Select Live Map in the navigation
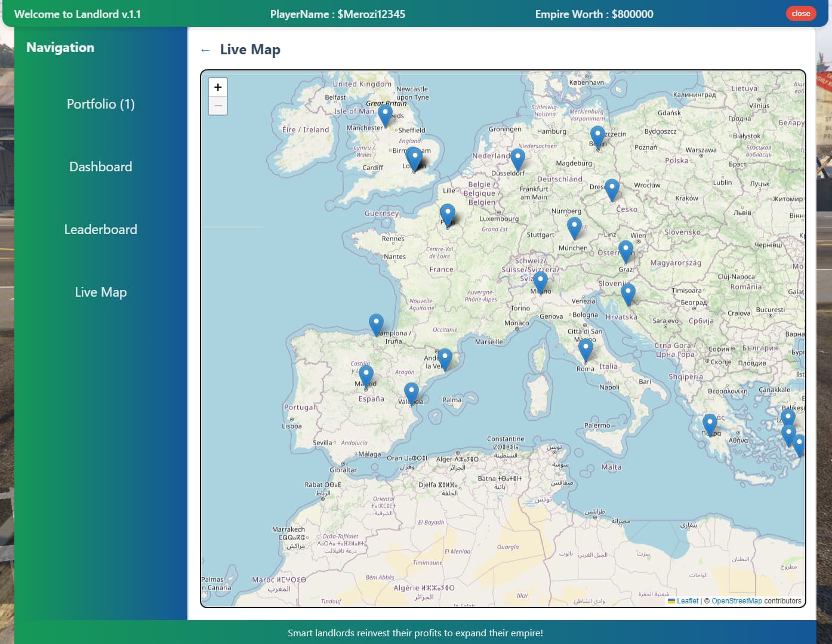This screenshot has height=644, width=832. click(101, 292)
